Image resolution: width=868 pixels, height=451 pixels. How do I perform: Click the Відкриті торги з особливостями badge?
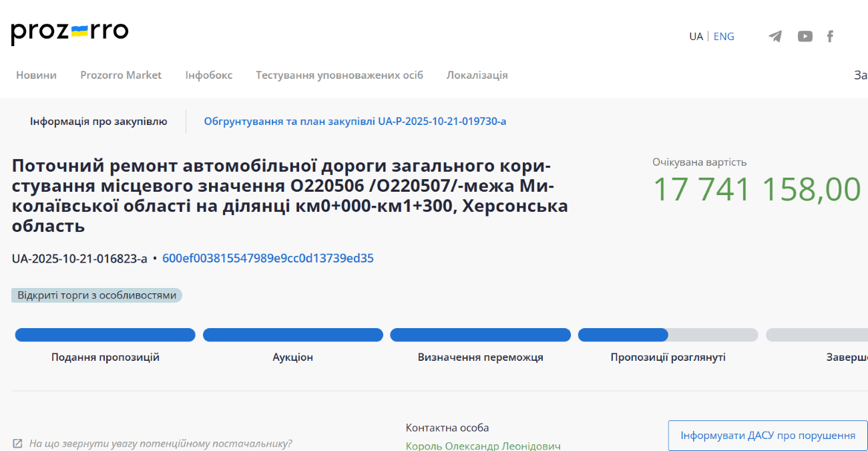(x=97, y=295)
